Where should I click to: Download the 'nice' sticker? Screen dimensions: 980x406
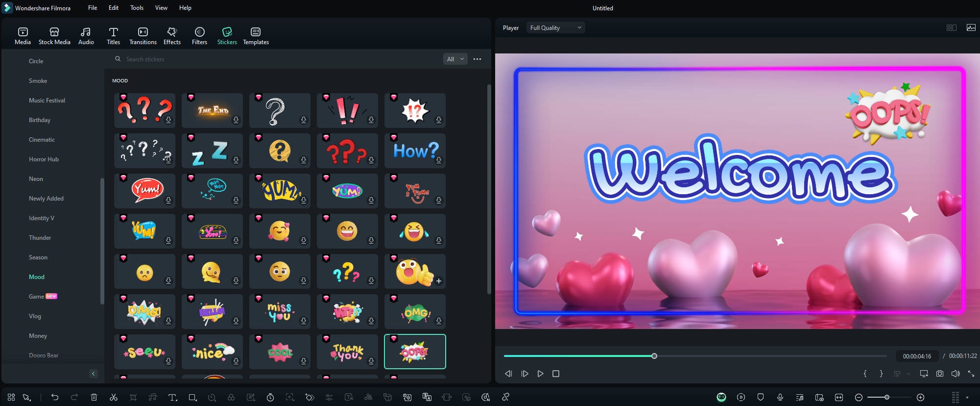[x=236, y=361]
